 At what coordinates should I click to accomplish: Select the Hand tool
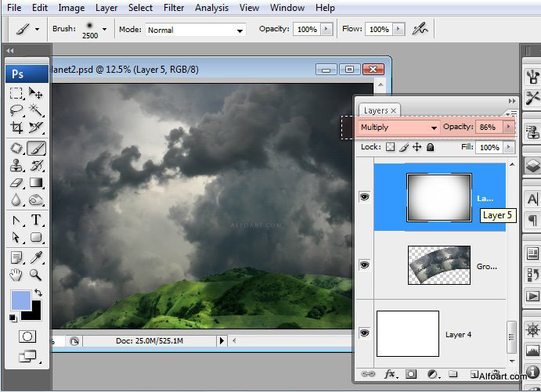[16, 274]
